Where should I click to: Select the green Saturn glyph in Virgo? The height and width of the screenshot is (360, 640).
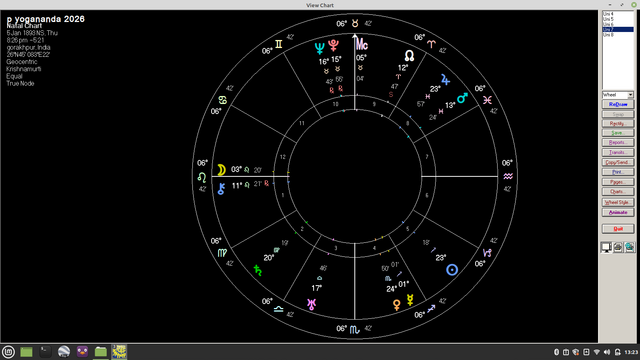click(258, 270)
